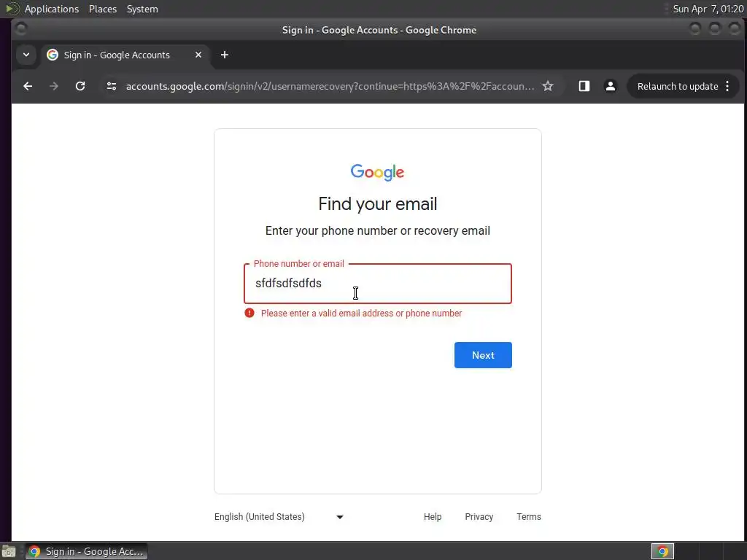Click the window menu button in Chrome title bar
This screenshot has height=560, width=747.
21,29
